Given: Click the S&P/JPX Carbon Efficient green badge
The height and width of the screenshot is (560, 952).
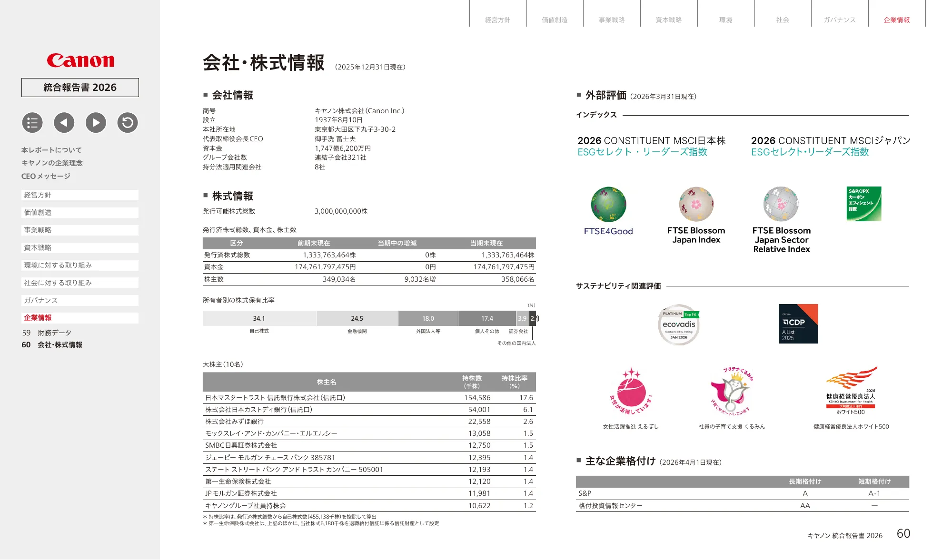Looking at the screenshot, I should click(864, 204).
